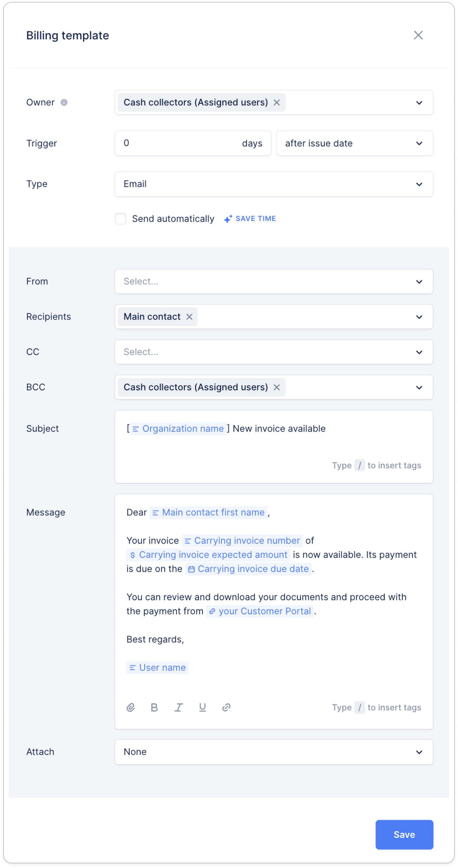Click the attachment paperclip icon in message toolbar

click(x=131, y=707)
